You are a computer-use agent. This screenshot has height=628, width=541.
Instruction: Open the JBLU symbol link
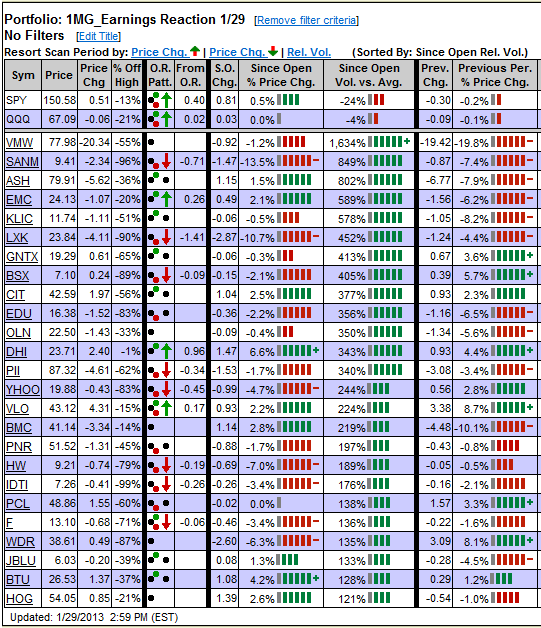(21, 561)
